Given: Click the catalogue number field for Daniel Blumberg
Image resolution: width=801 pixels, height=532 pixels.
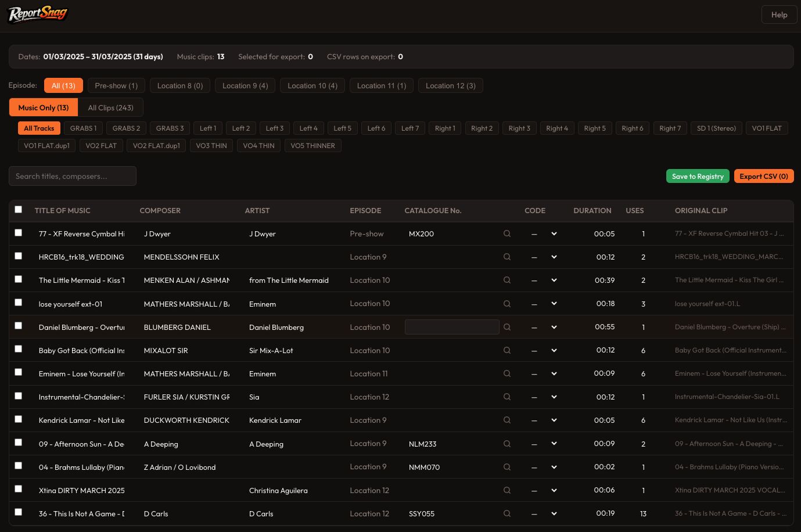Looking at the screenshot, I should tap(452, 327).
